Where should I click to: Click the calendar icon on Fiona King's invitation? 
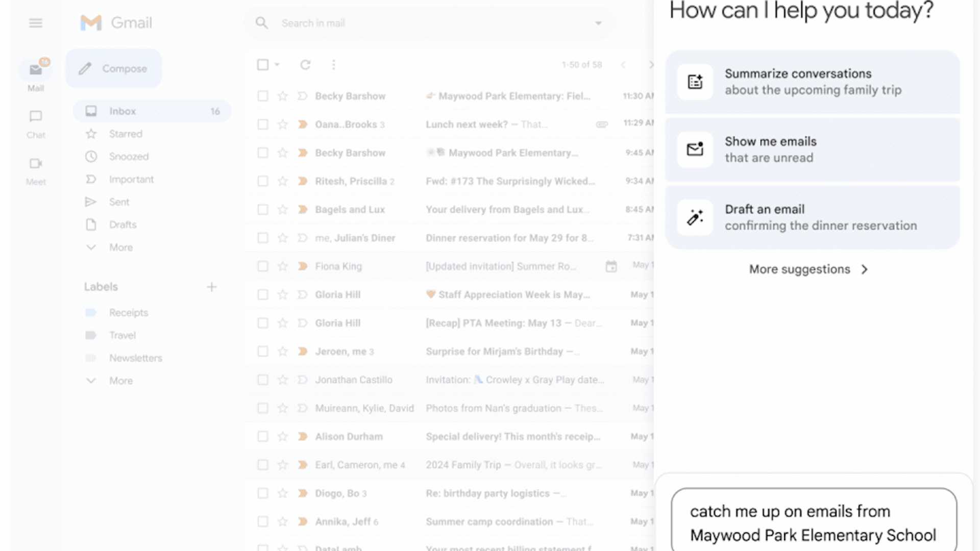point(611,266)
